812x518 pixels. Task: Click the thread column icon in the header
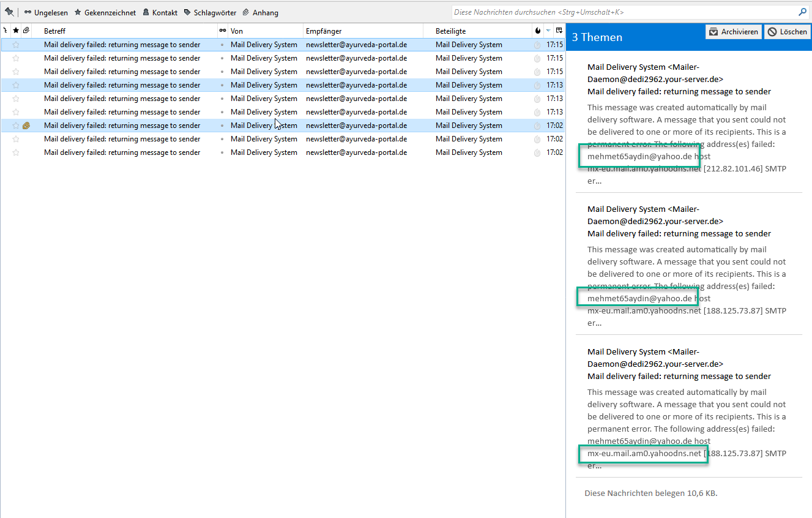(6, 31)
